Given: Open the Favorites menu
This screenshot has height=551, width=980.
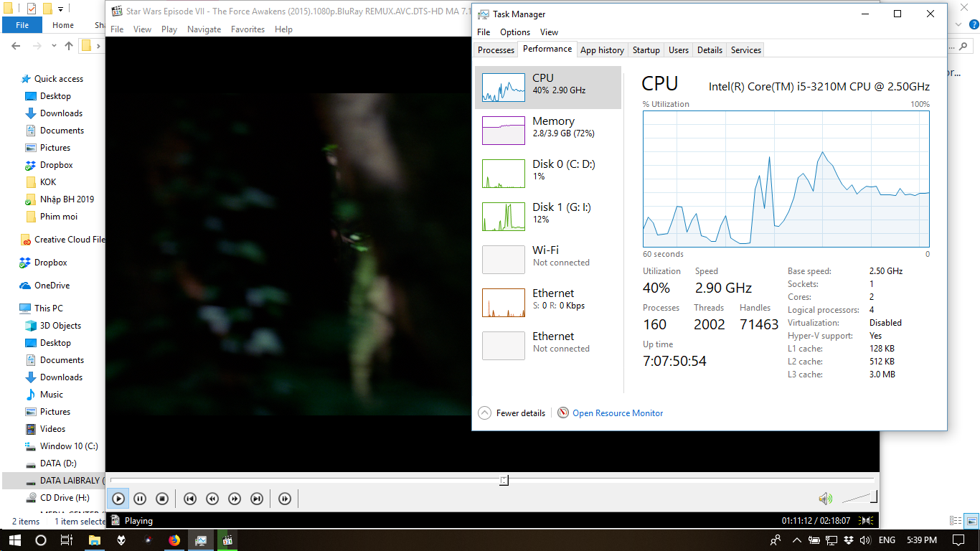Looking at the screenshot, I should click(248, 29).
